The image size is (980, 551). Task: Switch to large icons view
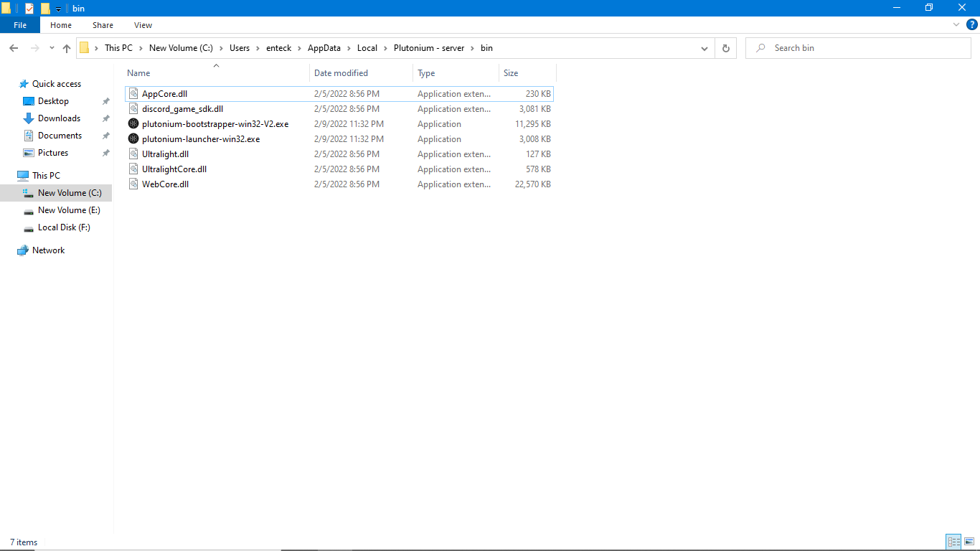coord(969,542)
